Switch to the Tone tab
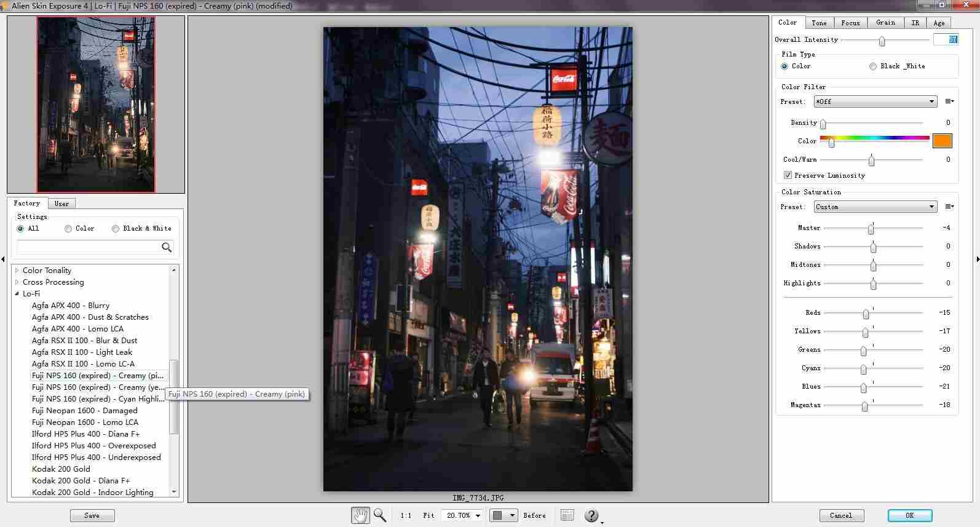This screenshot has height=527, width=980. pyautogui.click(x=819, y=23)
